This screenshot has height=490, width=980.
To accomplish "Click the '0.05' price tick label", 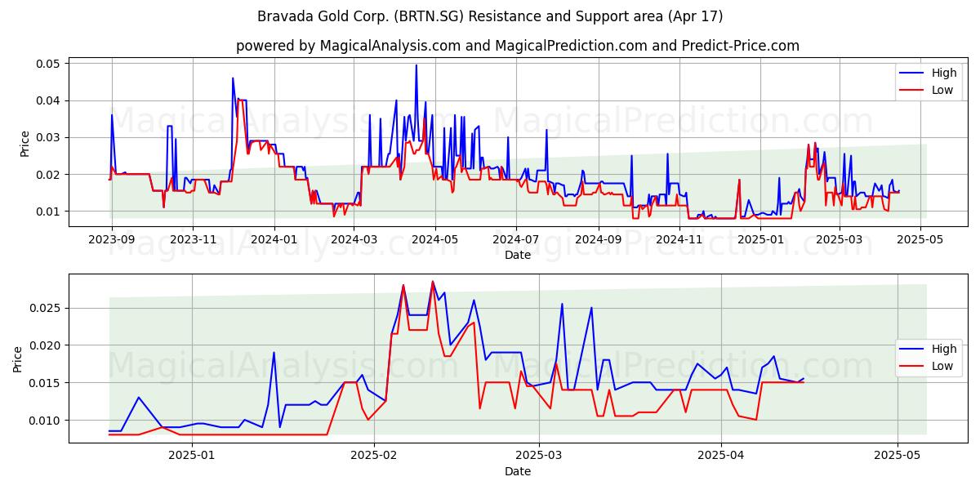I will (49, 64).
